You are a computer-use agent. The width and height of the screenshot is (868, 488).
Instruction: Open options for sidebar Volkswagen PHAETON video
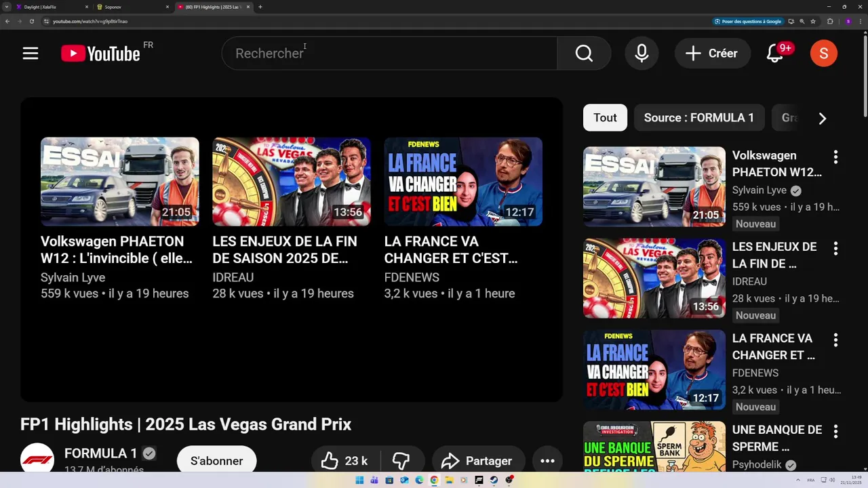click(x=835, y=157)
